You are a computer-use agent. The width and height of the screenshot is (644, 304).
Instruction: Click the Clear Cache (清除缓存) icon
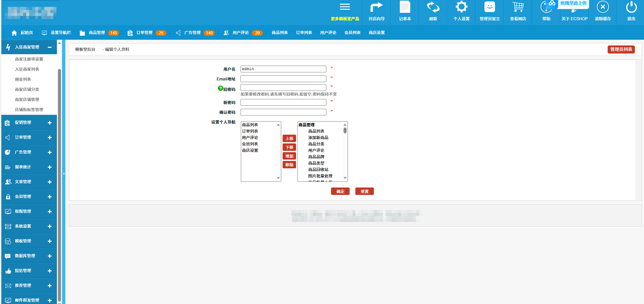pyautogui.click(x=603, y=8)
